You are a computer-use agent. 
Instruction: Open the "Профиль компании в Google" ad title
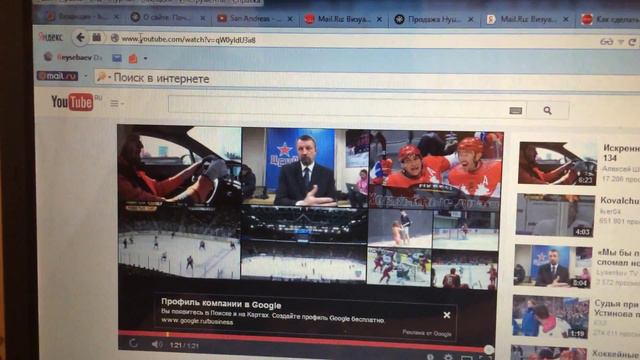click(x=221, y=304)
